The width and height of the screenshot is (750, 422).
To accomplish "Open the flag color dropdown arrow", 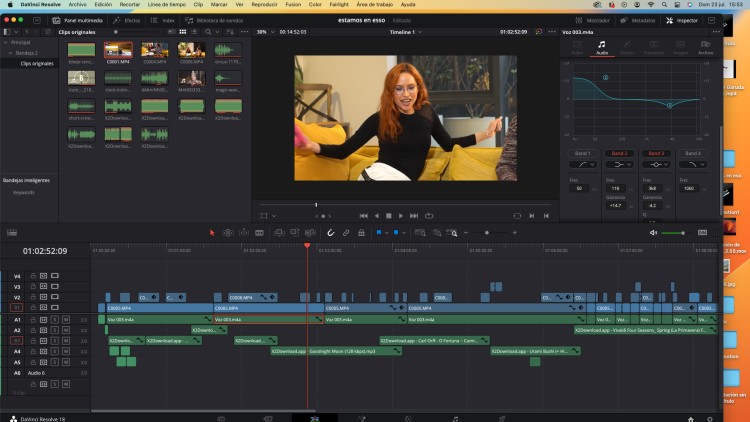I will click(x=386, y=233).
